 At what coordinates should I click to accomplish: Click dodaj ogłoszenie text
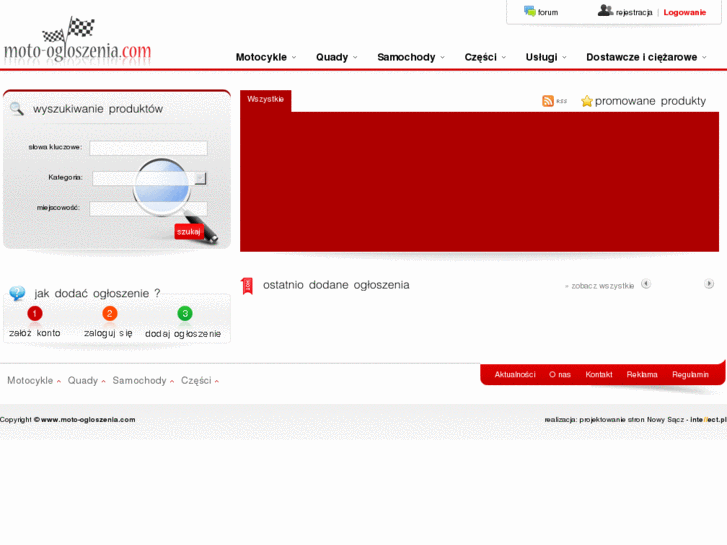pyautogui.click(x=183, y=333)
